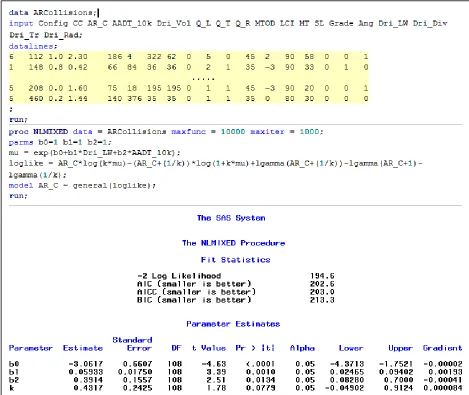
Task: Select 'The NLMIXED Procedure' heading
Action: click(233, 243)
